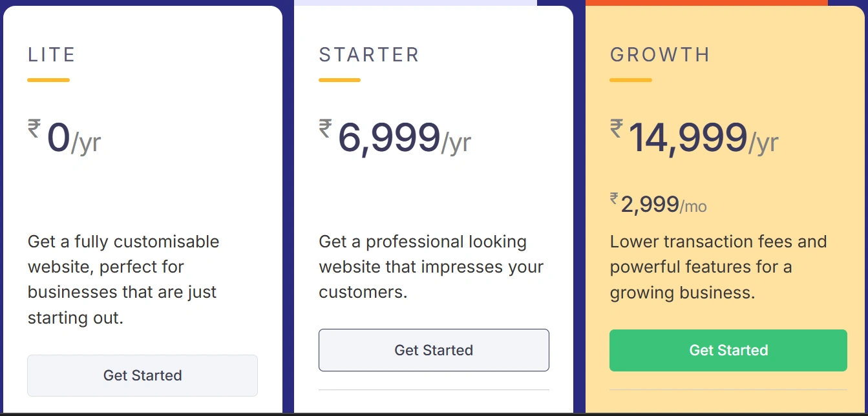Viewport: 868px width, 416px height.
Task: Select the STARTER plan heading
Action: coord(369,55)
